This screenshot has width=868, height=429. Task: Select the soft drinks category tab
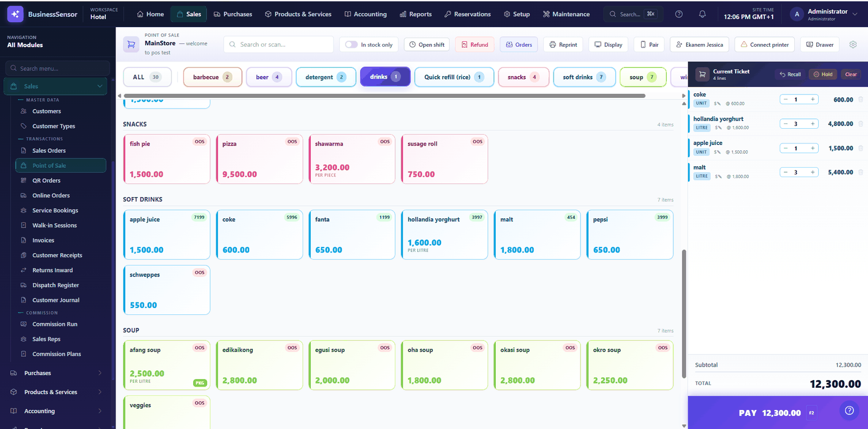[x=584, y=77]
